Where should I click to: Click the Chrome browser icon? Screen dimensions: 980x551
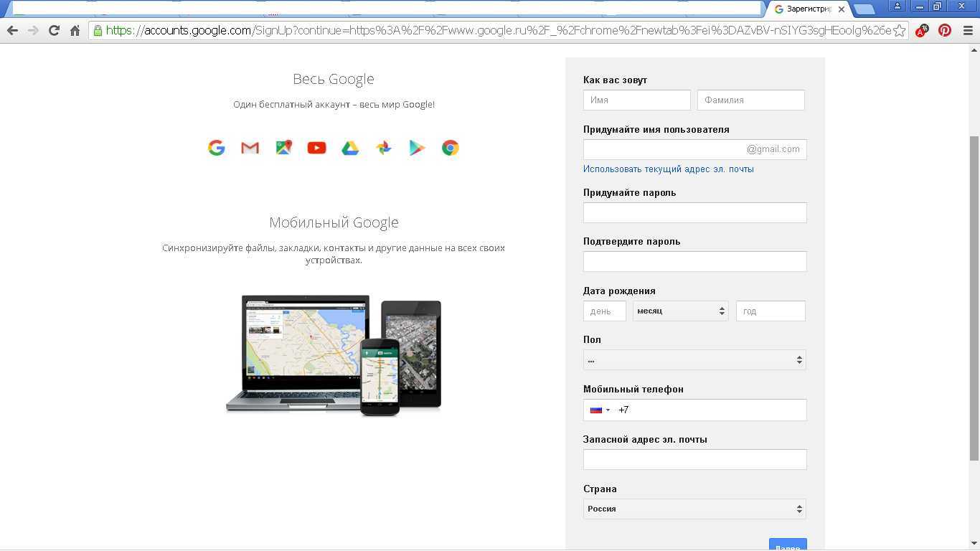[x=451, y=148]
